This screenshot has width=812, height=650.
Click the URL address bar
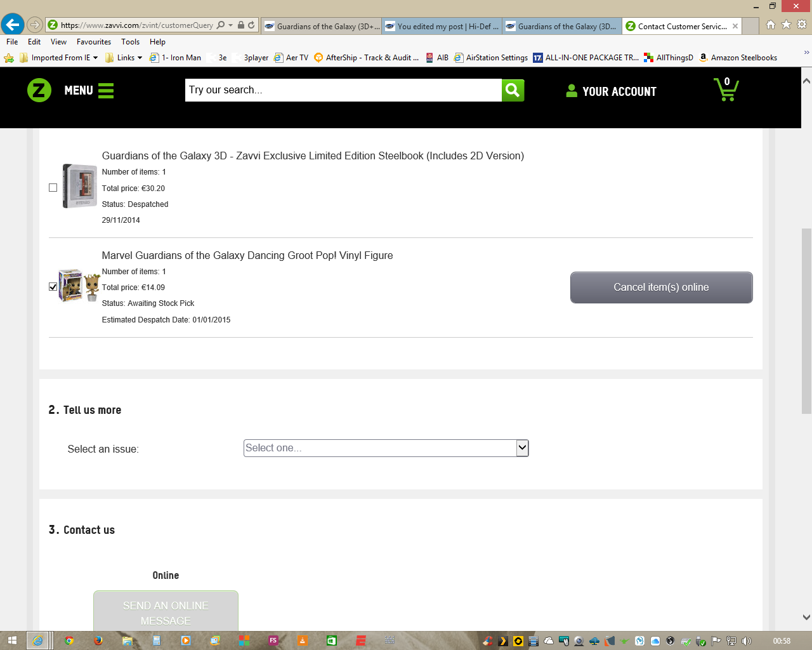point(136,25)
